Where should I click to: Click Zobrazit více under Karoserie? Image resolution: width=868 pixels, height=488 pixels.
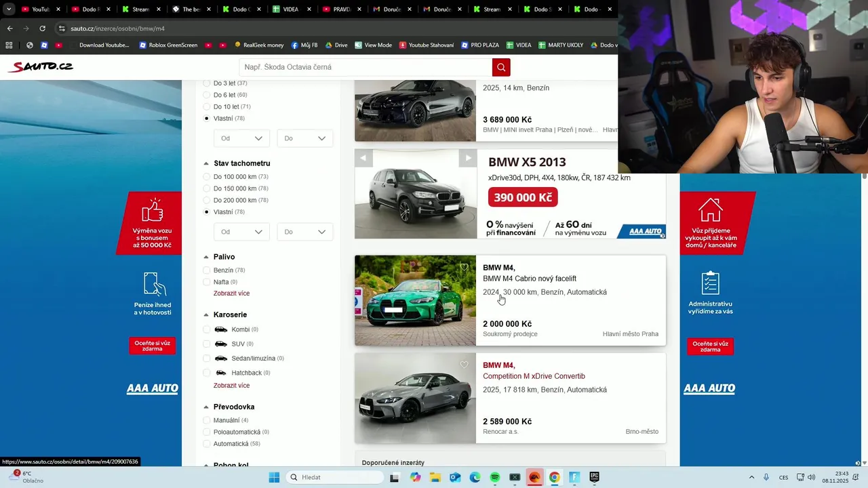[231, 386]
